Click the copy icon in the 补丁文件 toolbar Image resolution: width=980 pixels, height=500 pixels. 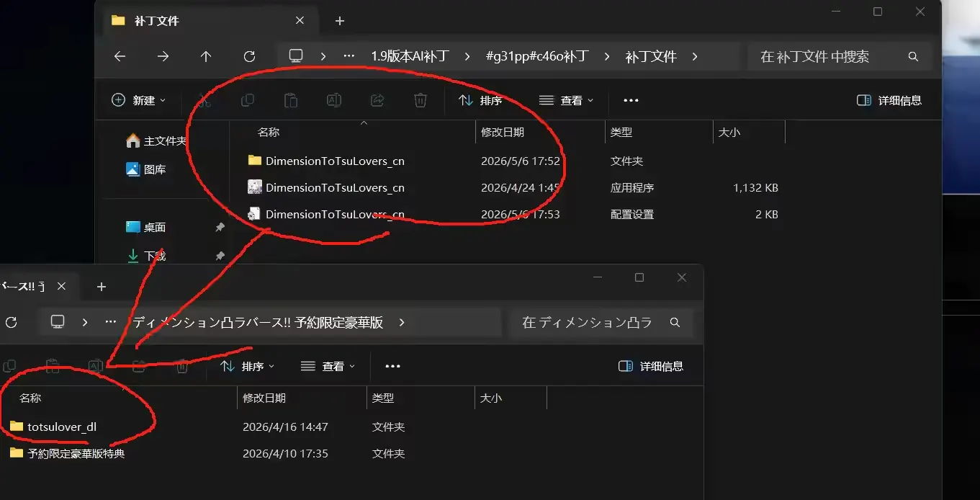(x=248, y=101)
